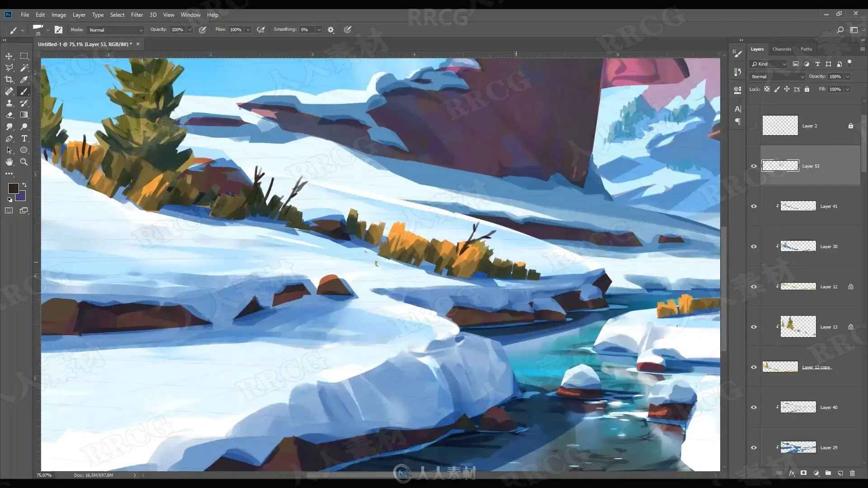Viewport: 868px width, 488px height.
Task: Select the Rectangular Marquee tool
Action: (24, 56)
